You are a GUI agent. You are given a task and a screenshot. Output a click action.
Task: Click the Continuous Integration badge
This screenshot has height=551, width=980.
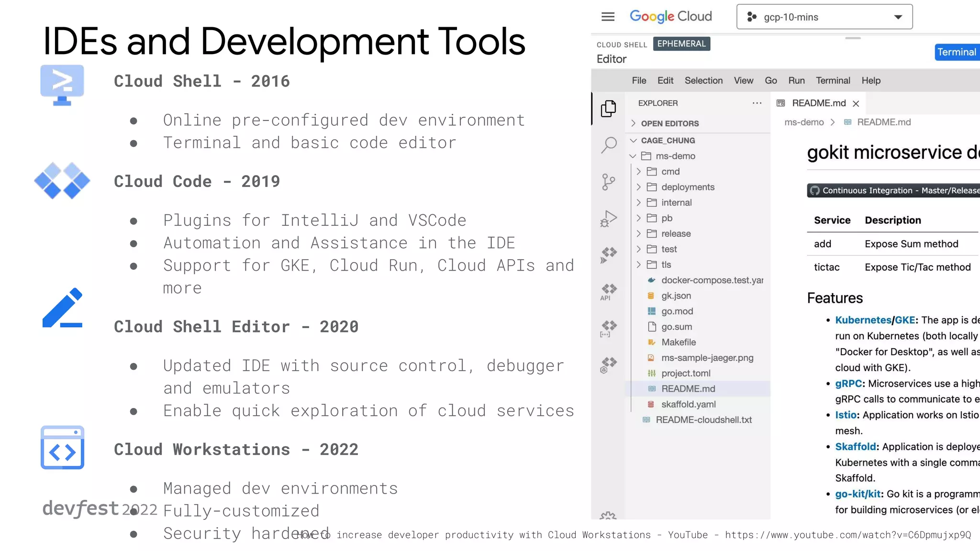coord(893,190)
